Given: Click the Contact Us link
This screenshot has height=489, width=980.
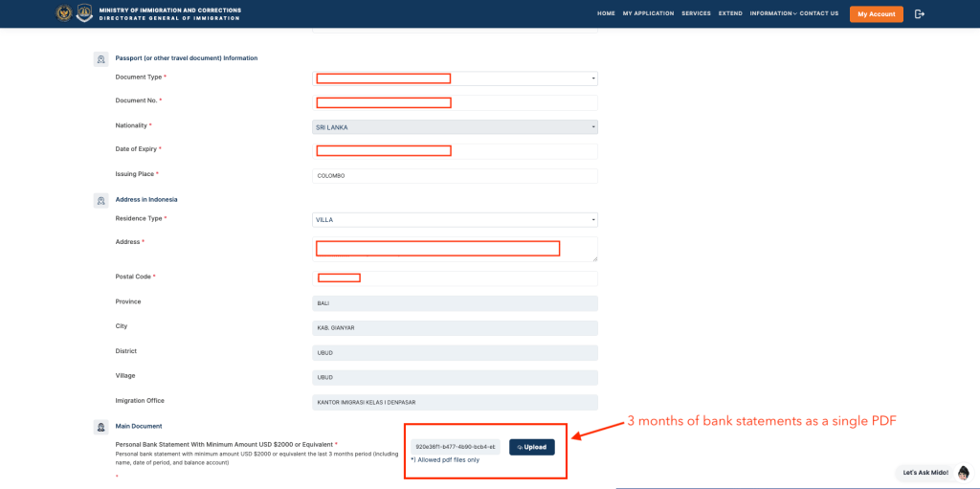Looking at the screenshot, I should [x=819, y=13].
